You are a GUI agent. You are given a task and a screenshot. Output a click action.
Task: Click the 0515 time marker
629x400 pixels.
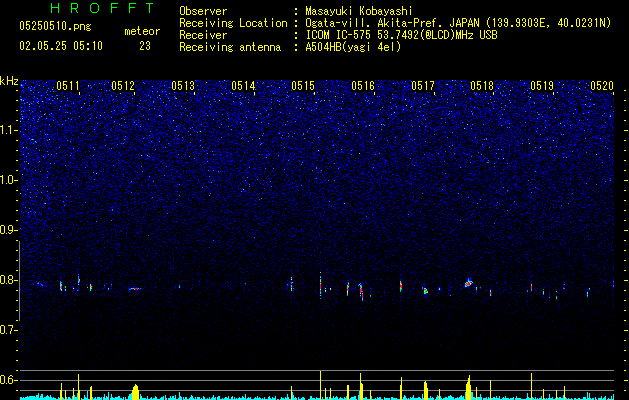(x=303, y=86)
